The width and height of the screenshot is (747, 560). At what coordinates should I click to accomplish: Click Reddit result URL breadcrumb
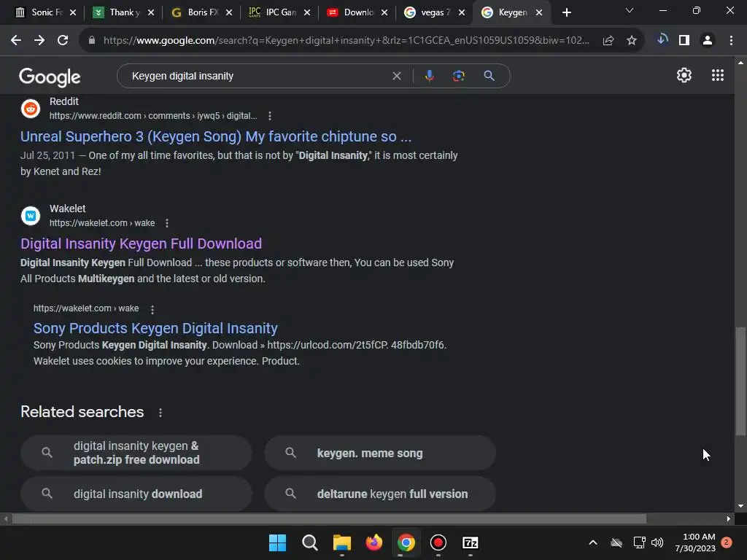coord(153,116)
